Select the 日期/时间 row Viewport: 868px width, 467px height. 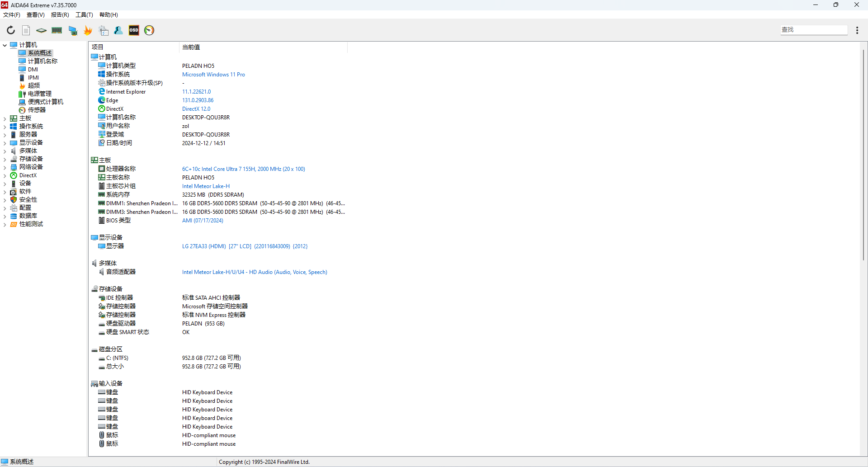coord(119,143)
